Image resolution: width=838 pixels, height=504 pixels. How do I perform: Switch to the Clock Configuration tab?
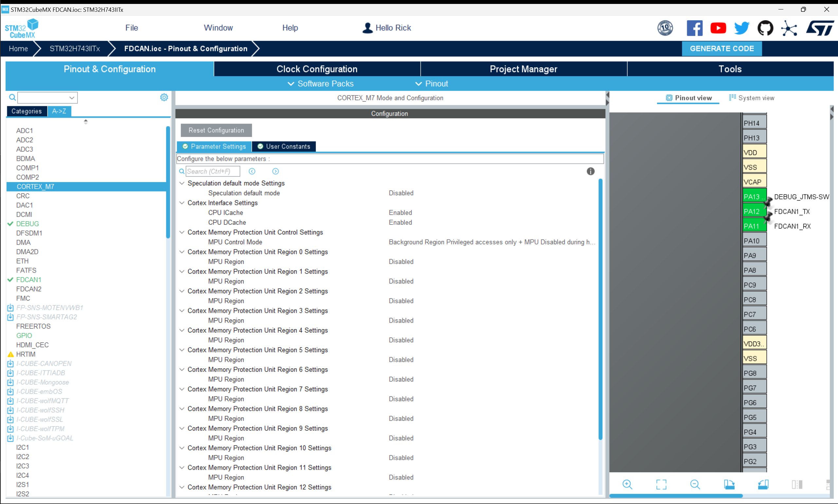(317, 69)
